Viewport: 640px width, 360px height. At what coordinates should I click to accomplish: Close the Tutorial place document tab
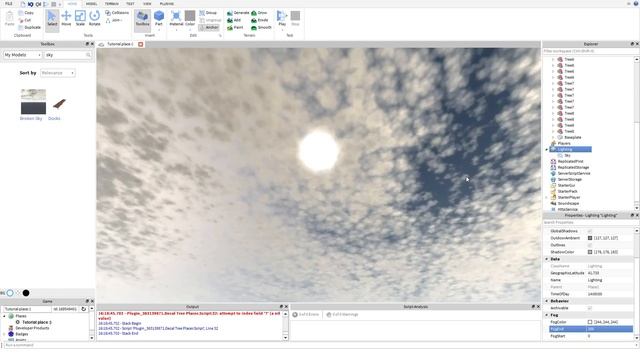[x=140, y=44]
